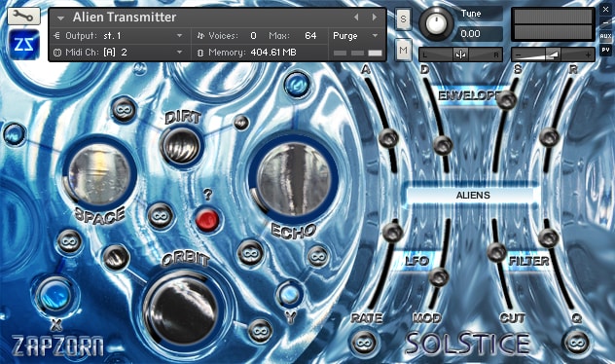
Task: Toggle infinity button under Q label
Action: [x=576, y=343]
